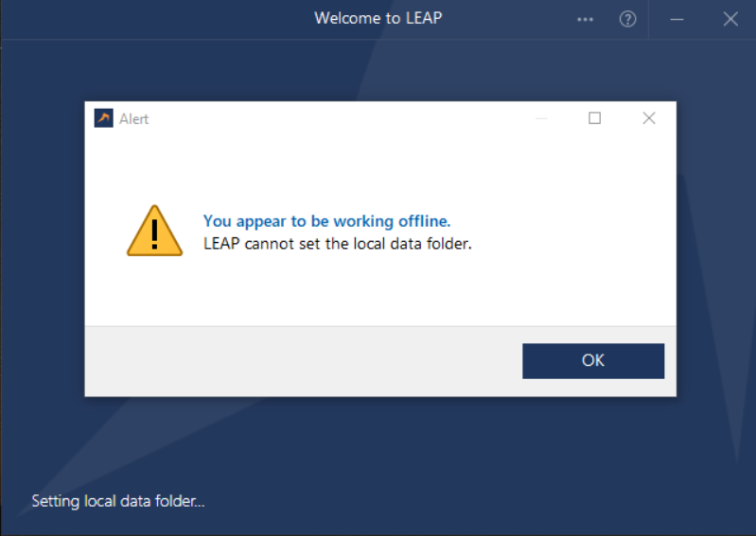Maximize the Alert dialog
Viewport: 756px width, 536px height.
(x=594, y=118)
